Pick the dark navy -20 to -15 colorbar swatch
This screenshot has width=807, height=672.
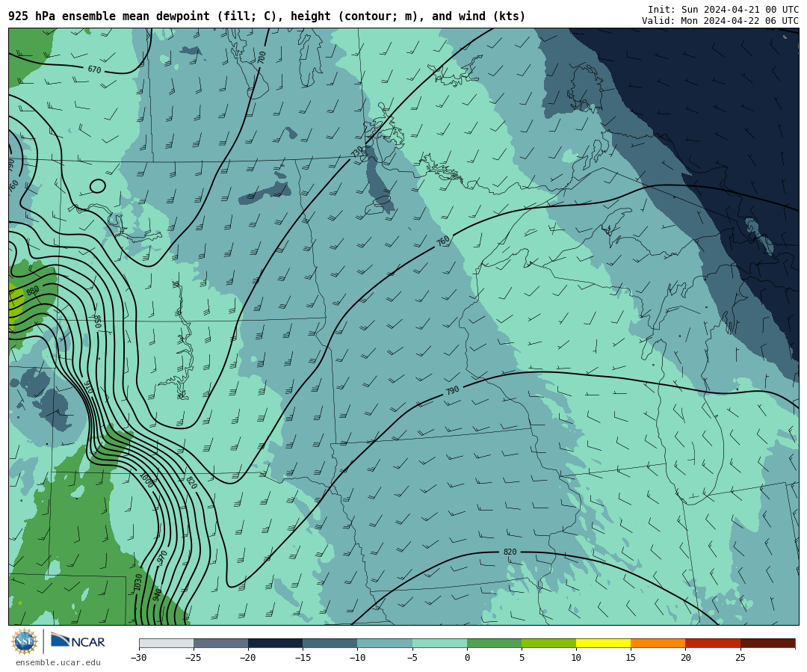[275, 643]
